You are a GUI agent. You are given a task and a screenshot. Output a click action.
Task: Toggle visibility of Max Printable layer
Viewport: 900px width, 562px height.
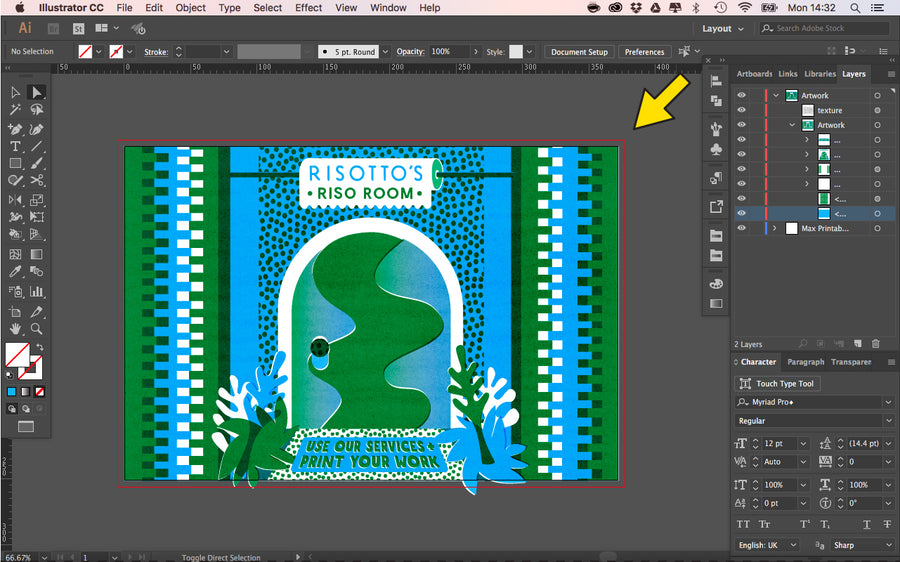point(742,228)
